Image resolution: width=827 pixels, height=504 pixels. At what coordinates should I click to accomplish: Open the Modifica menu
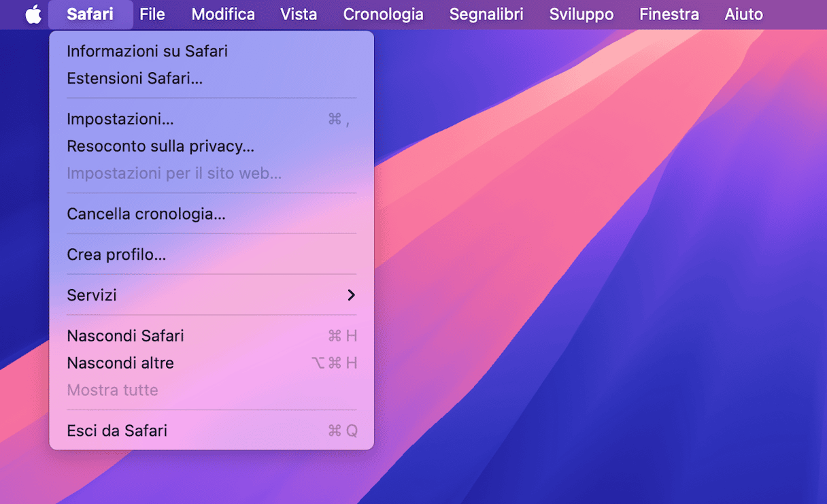click(x=223, y=14)
